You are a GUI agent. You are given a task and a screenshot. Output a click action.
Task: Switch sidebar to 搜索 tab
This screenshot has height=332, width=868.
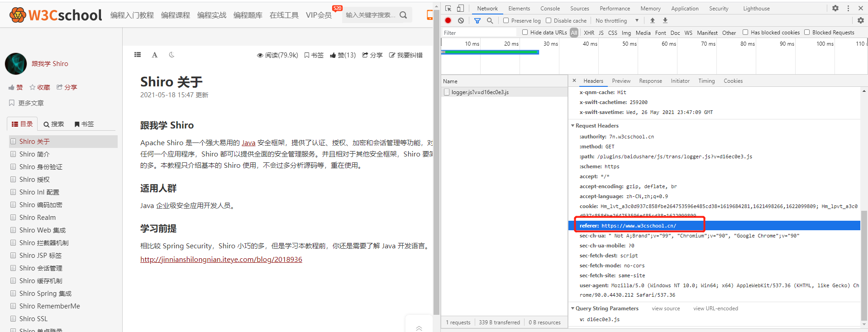(54, 124)
